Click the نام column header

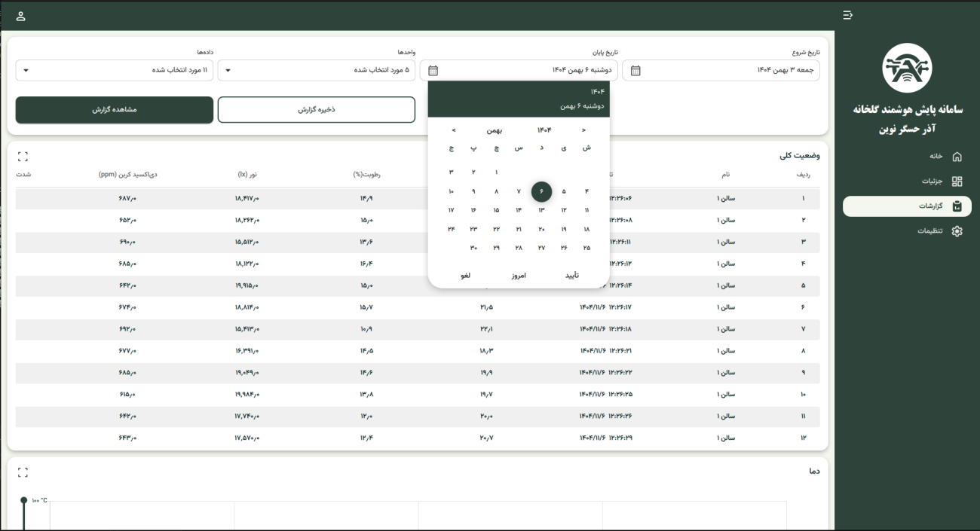point(725,175)
